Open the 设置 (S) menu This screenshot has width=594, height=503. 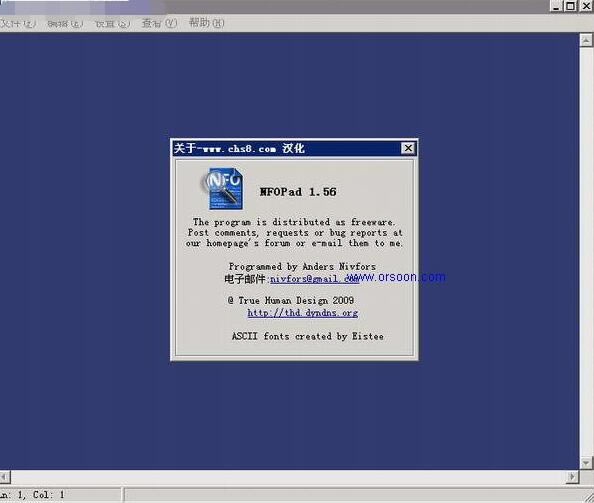tap(113, 23)
